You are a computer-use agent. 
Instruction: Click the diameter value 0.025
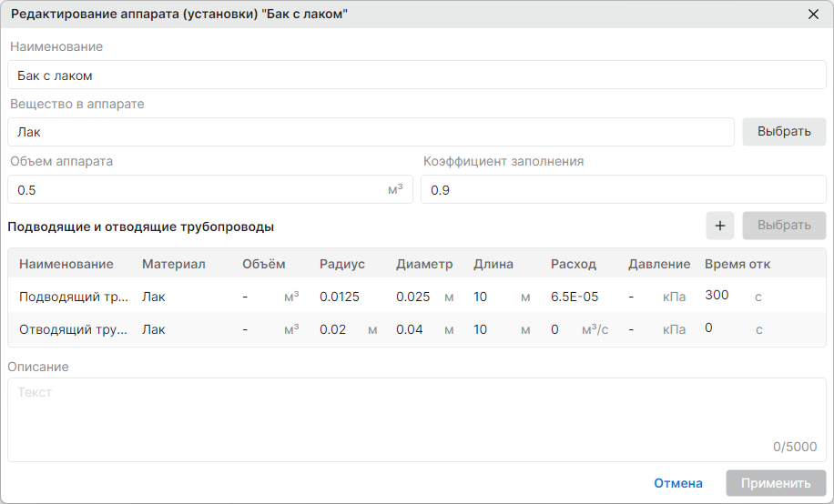click(412, 297)
